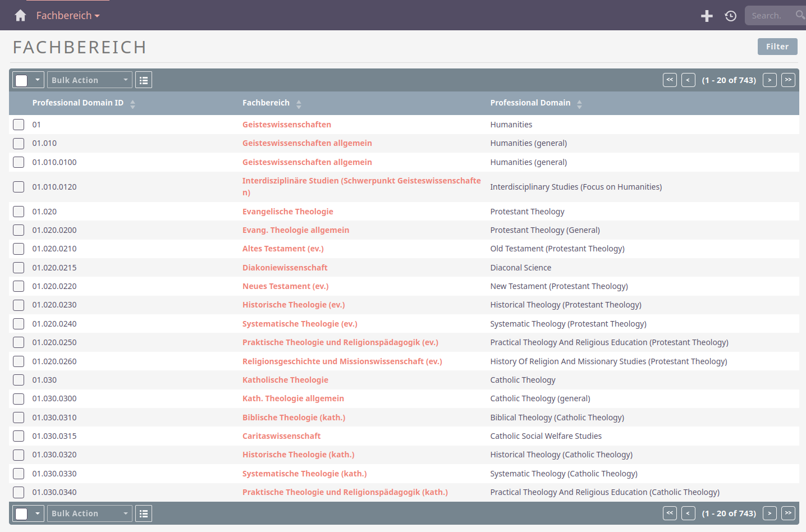The width and height of the screenshot is (806, 532).
Task: Sort by the Fachbereich column header
Action: pos(266,103)
